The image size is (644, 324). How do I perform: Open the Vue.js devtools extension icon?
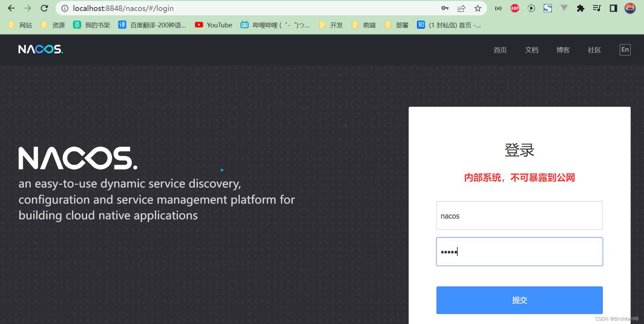[x=564, y=8]
